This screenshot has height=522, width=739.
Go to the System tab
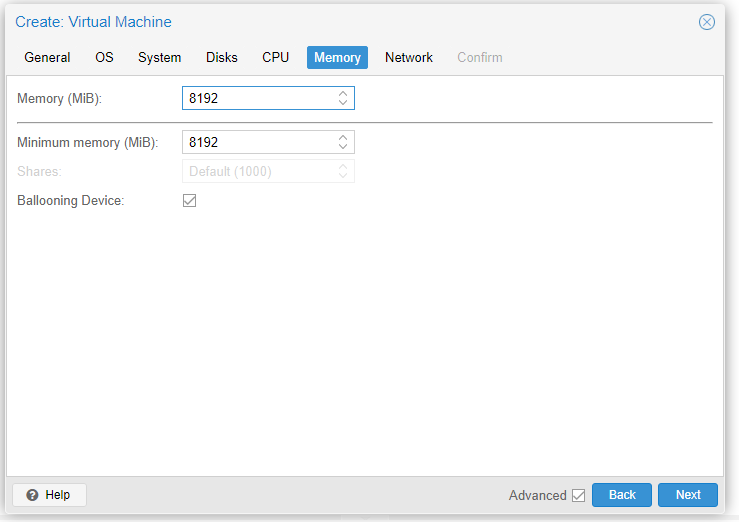[159, 57]
